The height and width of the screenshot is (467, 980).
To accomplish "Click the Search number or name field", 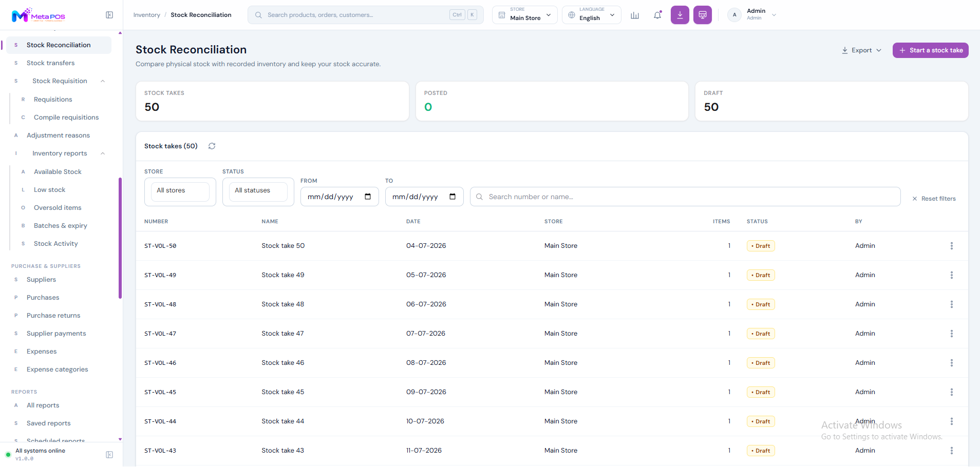I will point(685,197).
